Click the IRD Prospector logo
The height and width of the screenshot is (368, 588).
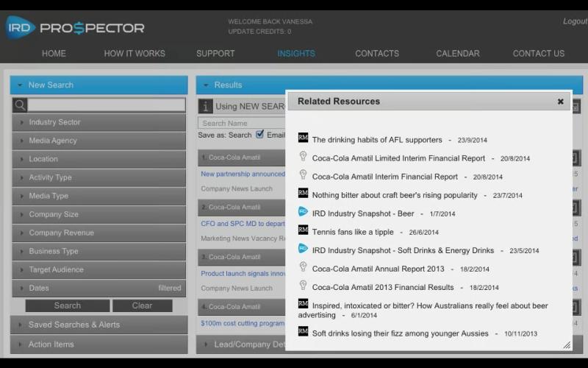pyautogui.click(x=75, y=27)
